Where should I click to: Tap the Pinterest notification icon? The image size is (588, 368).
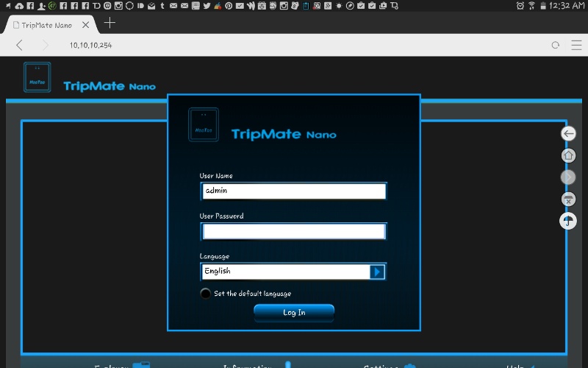click(x=229, y=6)
